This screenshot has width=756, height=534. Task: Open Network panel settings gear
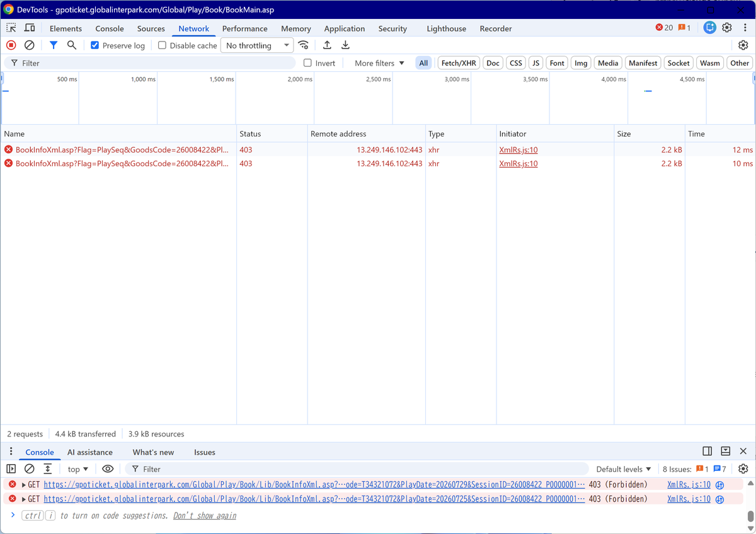(743, 45)
